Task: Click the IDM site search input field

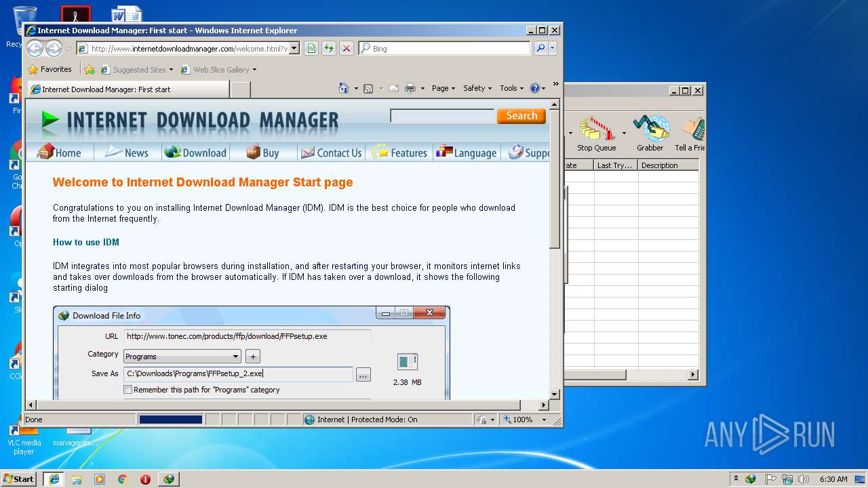Action: (442, 116)
